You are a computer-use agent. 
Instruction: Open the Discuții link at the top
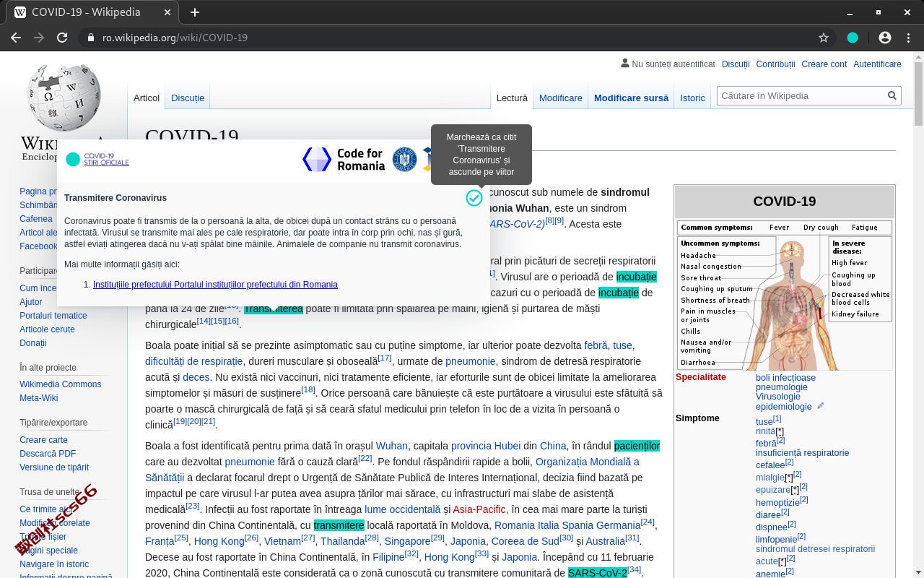[736, 64]
